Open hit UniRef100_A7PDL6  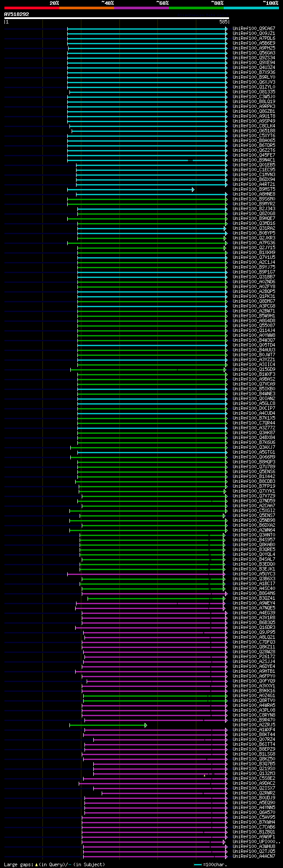point(254,39)
